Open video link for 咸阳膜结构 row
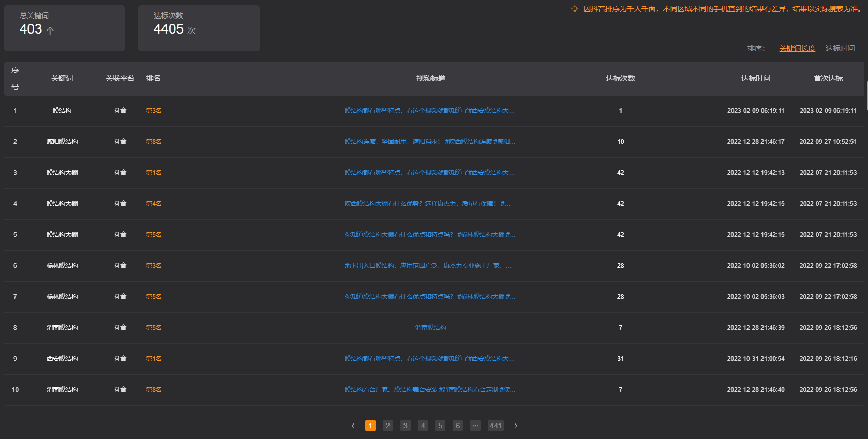This screenshot has width=868, height=439. point(430,142)
